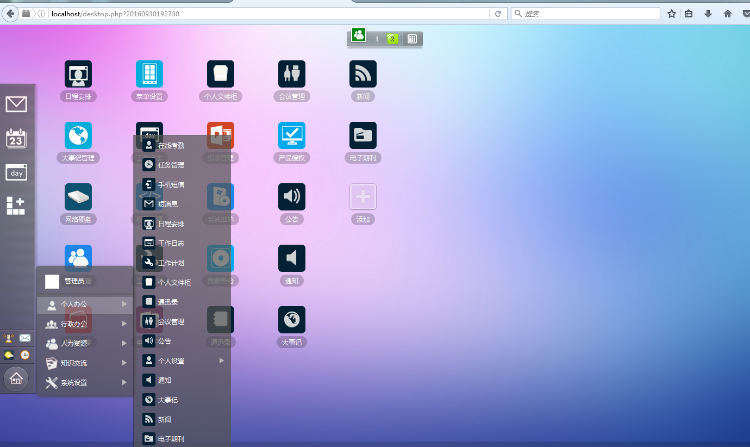This screenshot has width=750, height=447.
Task: Open the calendar 23 icon in sidebar
Action: pyautogui.click(x=16, y=138)
